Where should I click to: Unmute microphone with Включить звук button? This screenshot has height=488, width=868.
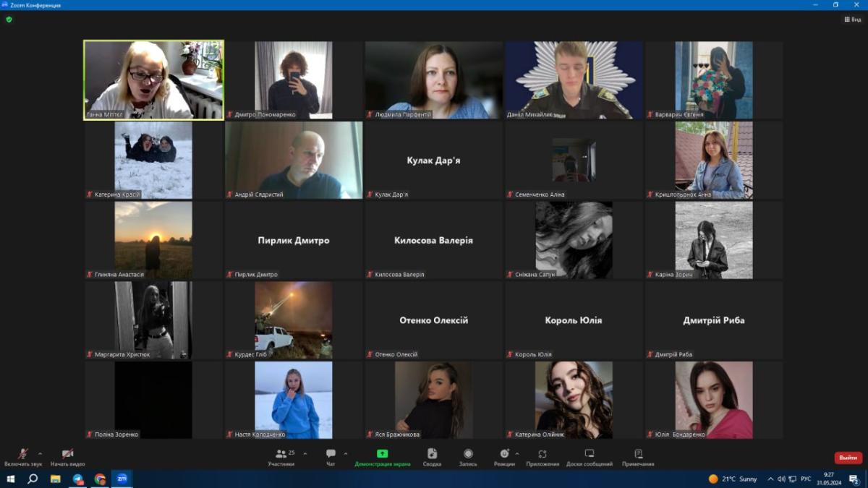pyautogui.click(x=22, y=457)
